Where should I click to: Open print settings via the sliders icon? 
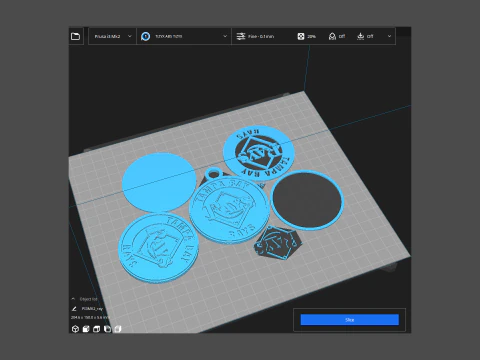[241, 36]
